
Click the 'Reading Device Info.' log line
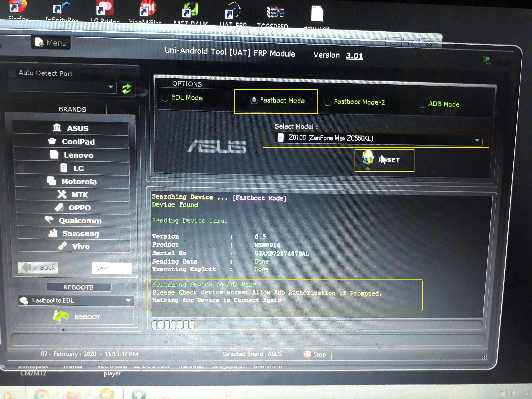189,221
